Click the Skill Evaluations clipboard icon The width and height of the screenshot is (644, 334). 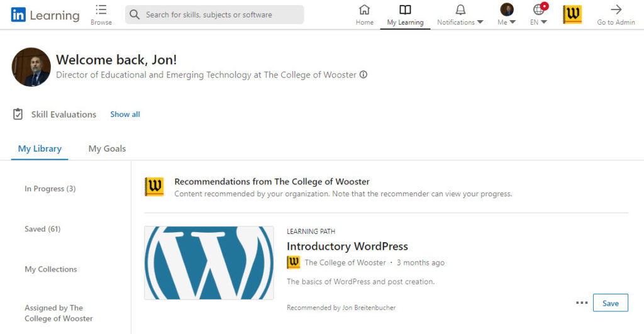pos(18,114)
